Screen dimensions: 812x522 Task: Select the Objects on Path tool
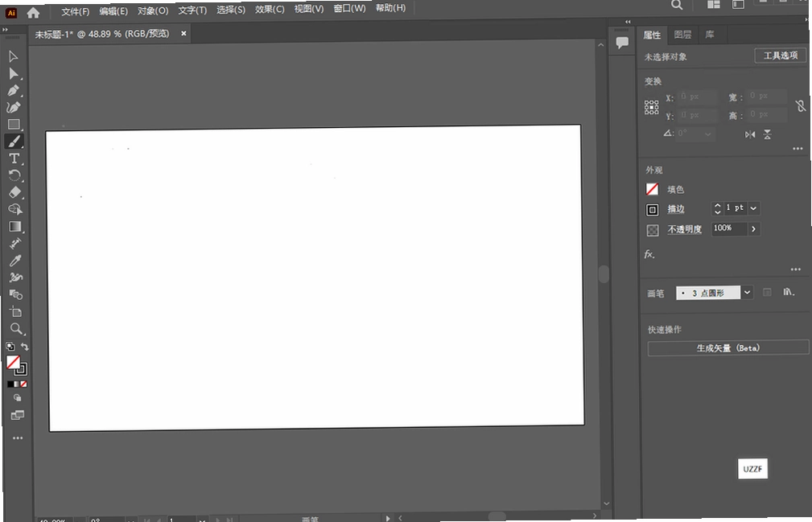[x=16, y=277]
